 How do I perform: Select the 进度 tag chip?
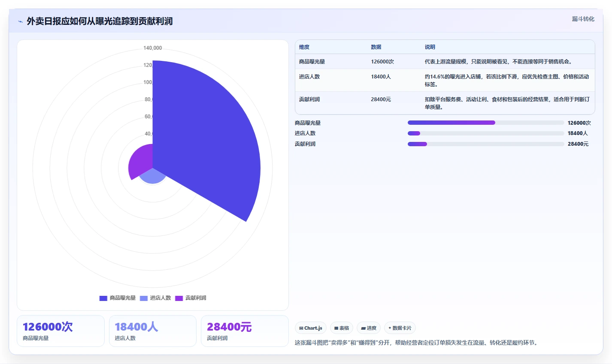click(369, 328)
